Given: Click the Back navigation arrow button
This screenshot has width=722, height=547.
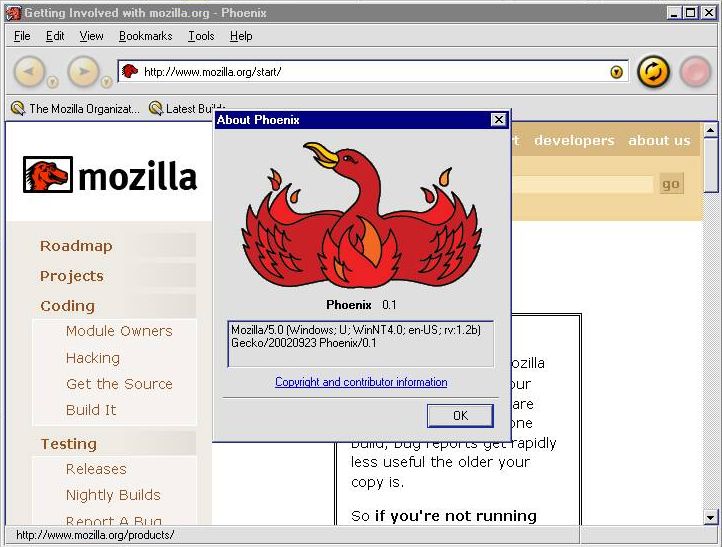Looking at the screenshot, I should coord(30,71).
